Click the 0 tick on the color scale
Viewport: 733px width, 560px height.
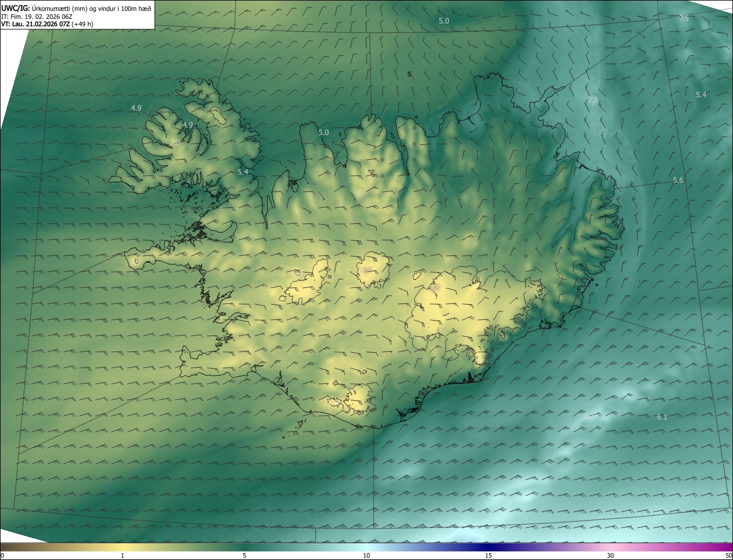(2, 556)
